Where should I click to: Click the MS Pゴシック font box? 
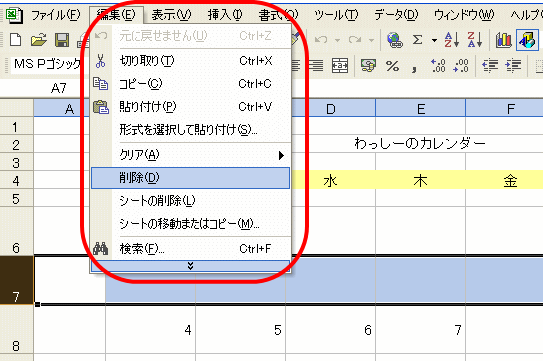click(x=47, y=64)
